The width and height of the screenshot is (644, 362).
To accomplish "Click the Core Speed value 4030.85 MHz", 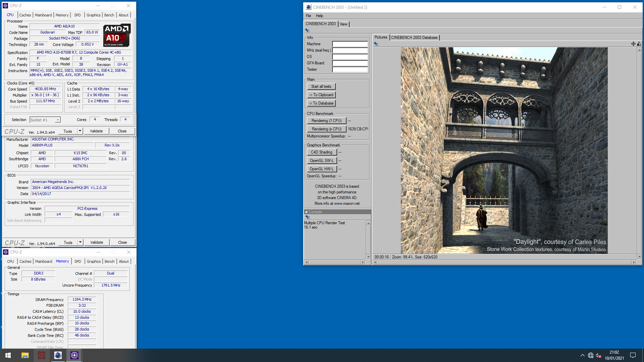I will coord(45,89).
